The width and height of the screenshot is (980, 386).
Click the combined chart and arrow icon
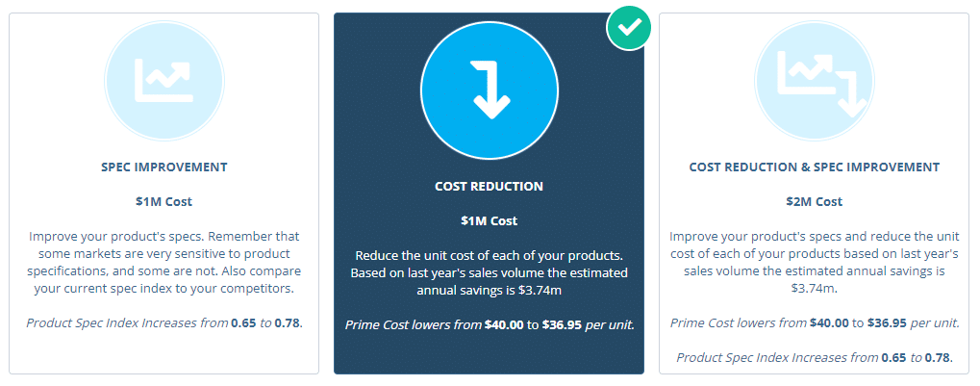(814, 81)
